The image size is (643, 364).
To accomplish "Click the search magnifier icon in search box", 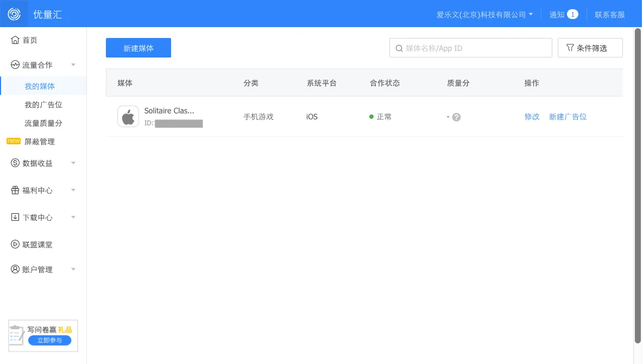I will tap(399, 48).
